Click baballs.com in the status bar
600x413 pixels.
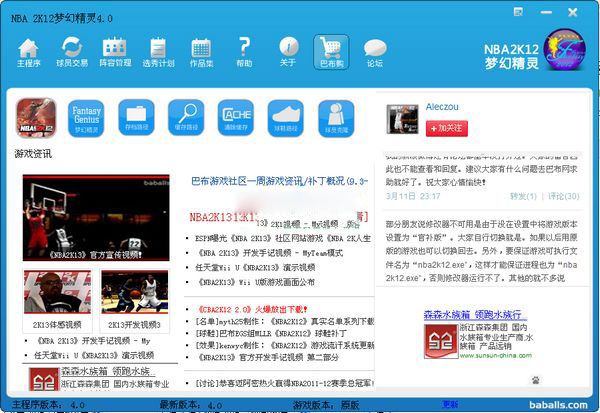tap(558, 405)
